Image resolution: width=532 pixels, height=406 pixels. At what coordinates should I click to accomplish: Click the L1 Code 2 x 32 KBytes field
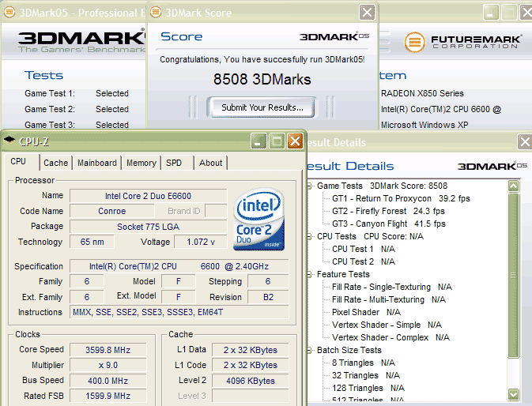point(251,365)
